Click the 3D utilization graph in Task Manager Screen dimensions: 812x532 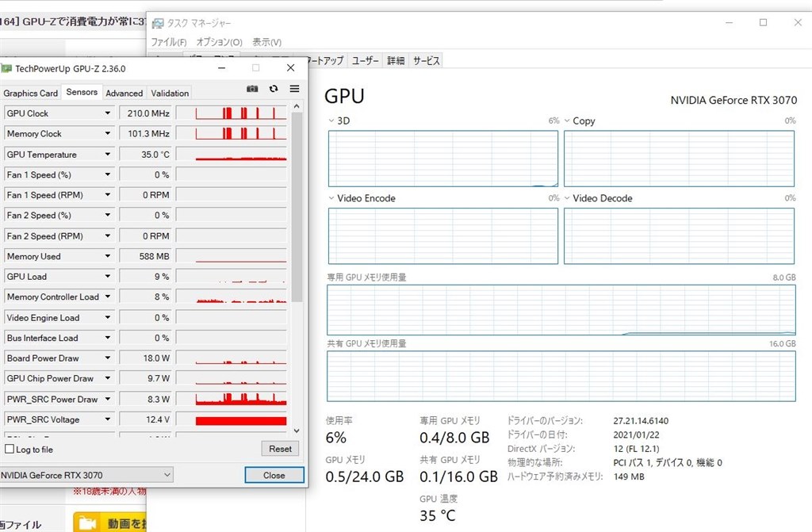(443, 159)
